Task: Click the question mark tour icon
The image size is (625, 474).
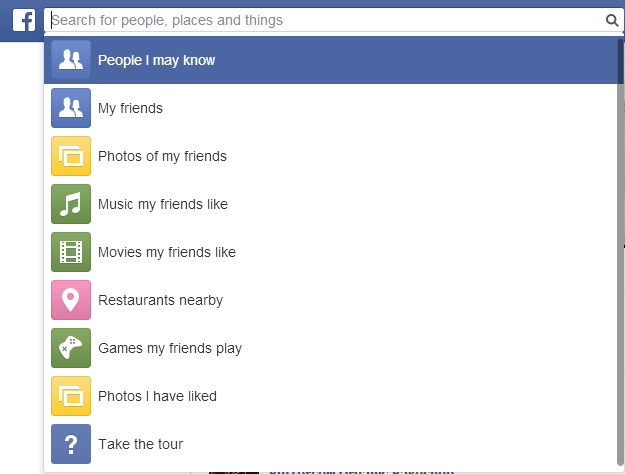Action: point(71,444)
